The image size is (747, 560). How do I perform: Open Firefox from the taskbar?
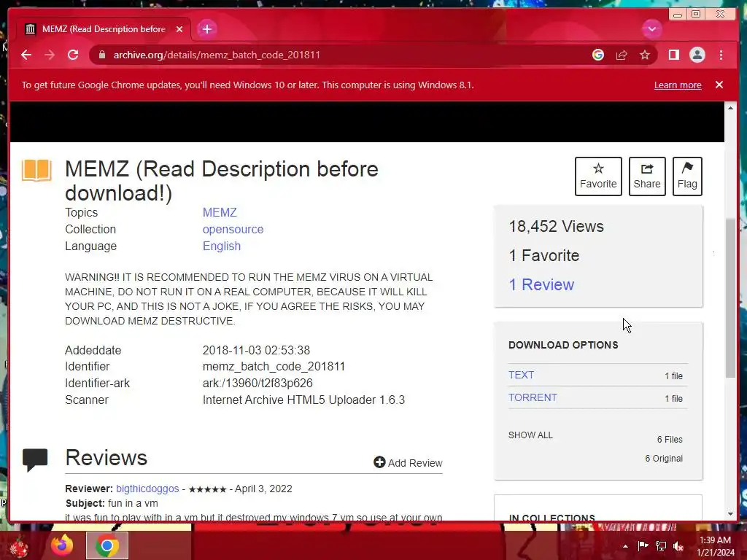pos(63,545)
